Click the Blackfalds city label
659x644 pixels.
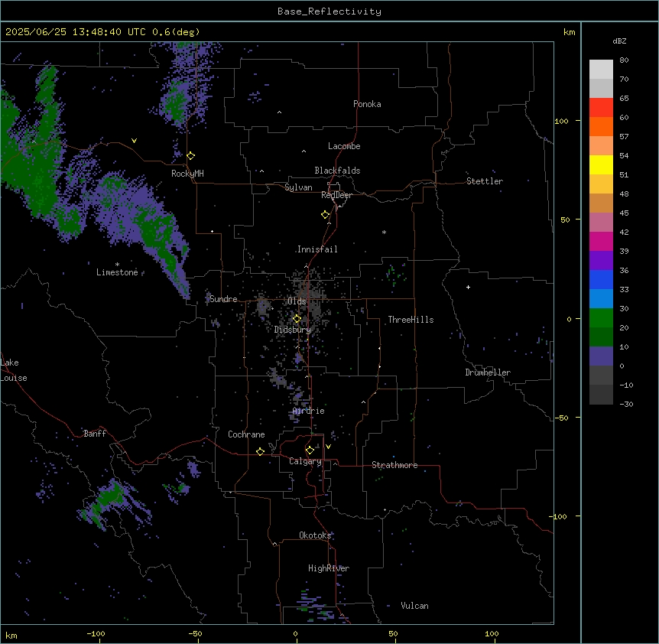337,171
